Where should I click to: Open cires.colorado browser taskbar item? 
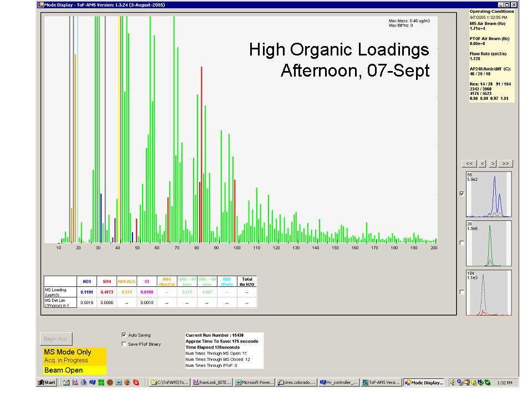click(x=296, y=382)
